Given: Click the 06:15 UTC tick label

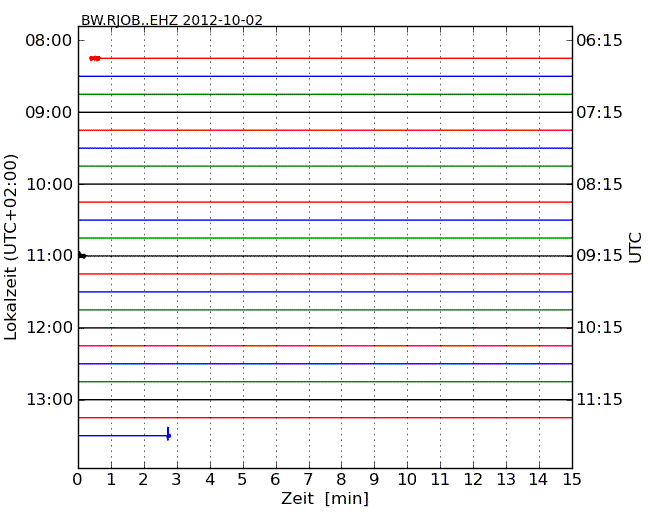Looking at the screenshot, I should pyautogui.click(x=599, y=41).
